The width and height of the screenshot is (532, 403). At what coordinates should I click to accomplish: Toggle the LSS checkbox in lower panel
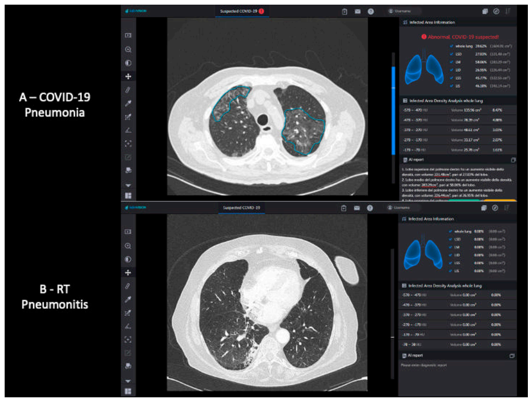click(451, 263)
